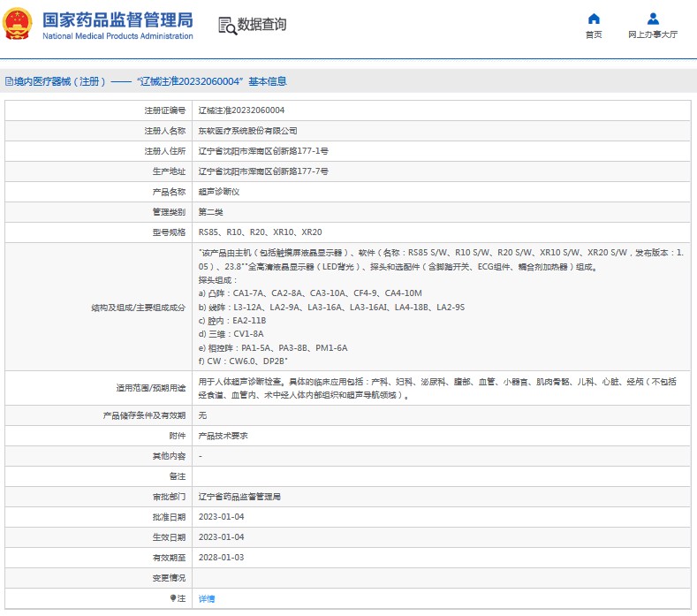This screenshot has height=616, width=697.
Task: Click 国家药品监督管理局 title text
Action: click(x=117, y=20)
